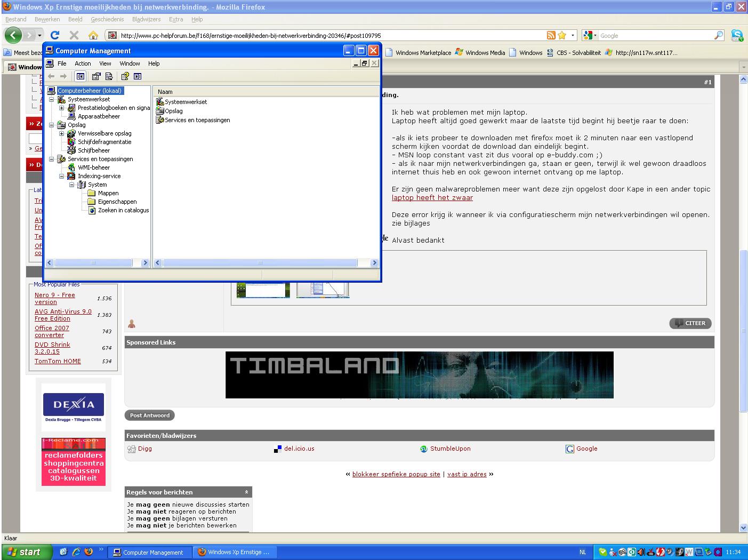Click Firefox Stop button
Screen dimensions: 748x560
coord(74,35)
